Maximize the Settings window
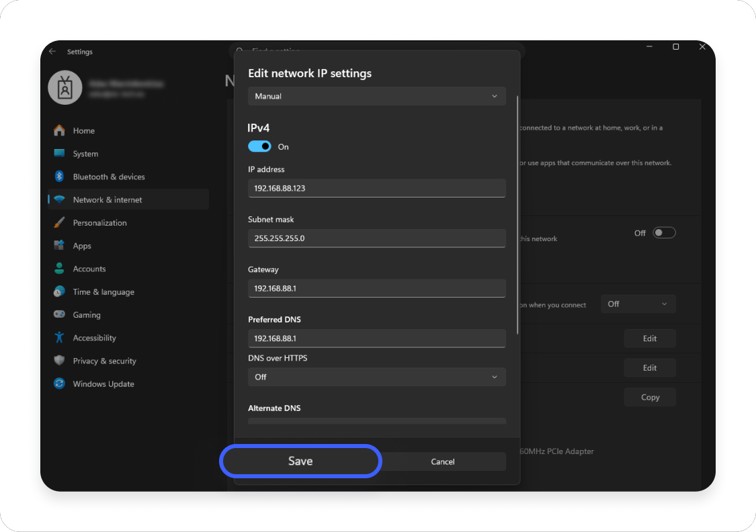 676,47
